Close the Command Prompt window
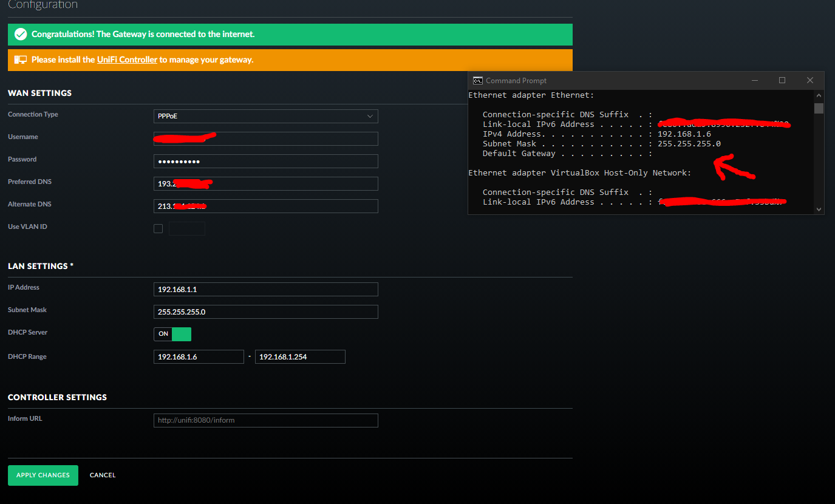This screenshot has width=835, height=504. (809, 81)
